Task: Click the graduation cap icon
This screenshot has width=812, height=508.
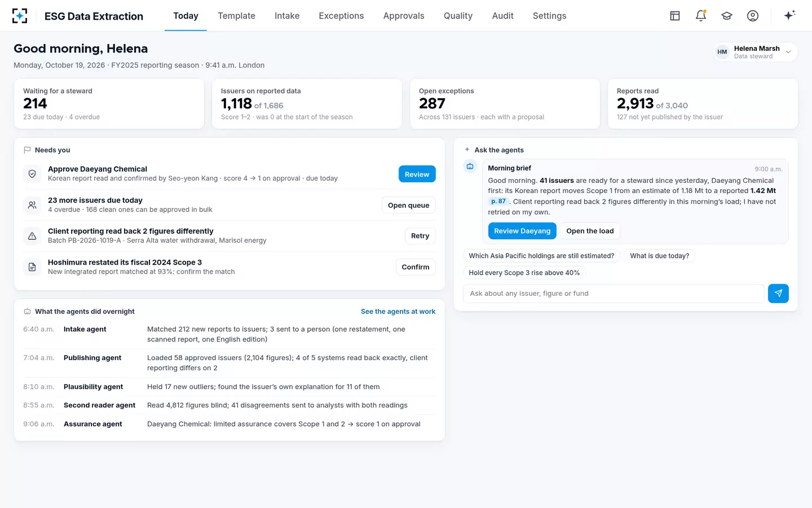Action: coord(727,16)
